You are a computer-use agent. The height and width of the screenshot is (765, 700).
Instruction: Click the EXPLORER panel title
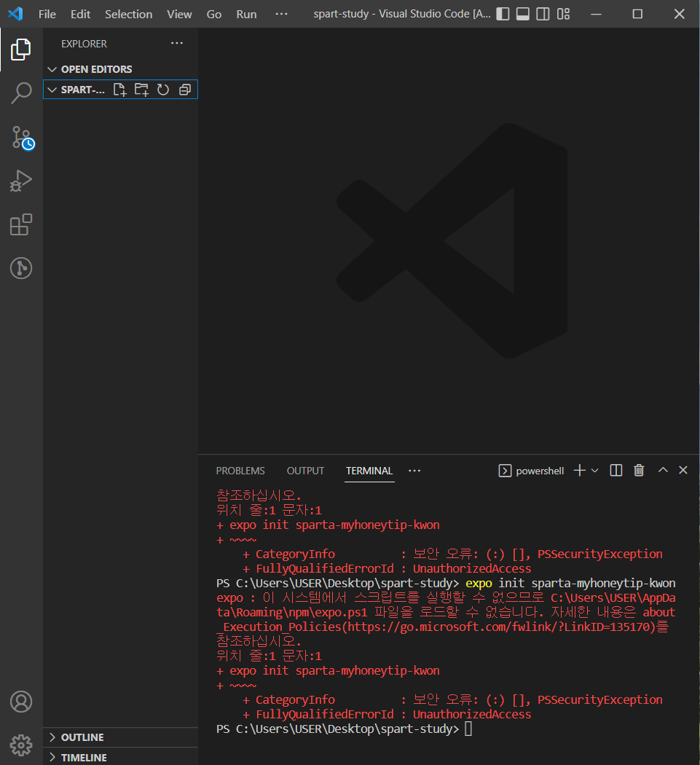click(x=84, y=44)
